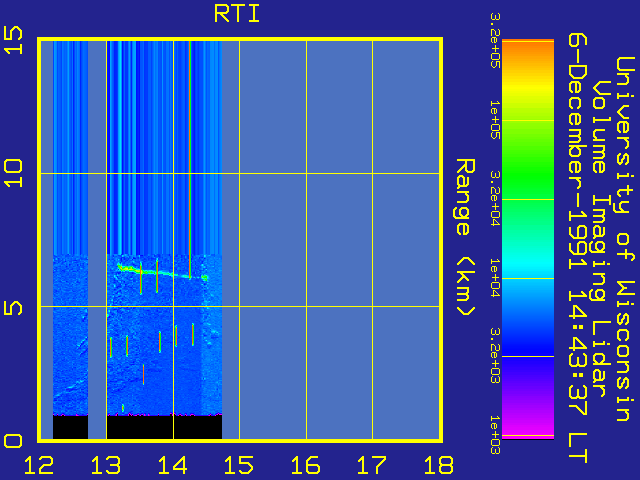Select the y-axis tick label 5
640x480 pixels.
tap(13, 306)
